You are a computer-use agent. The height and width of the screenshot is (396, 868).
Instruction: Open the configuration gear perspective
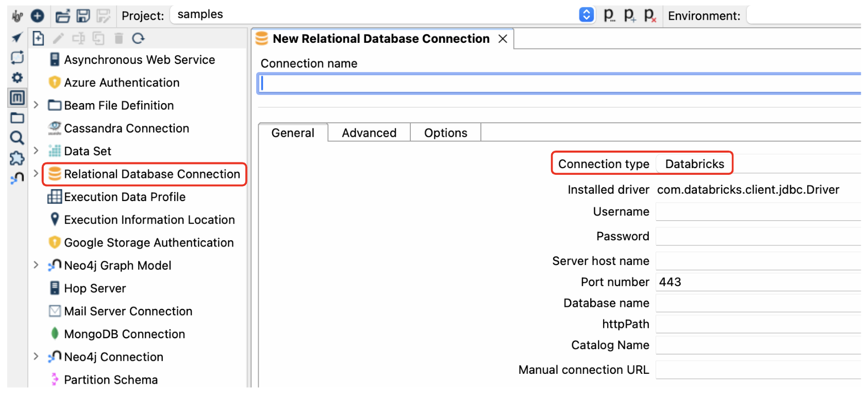coord(17,77)
